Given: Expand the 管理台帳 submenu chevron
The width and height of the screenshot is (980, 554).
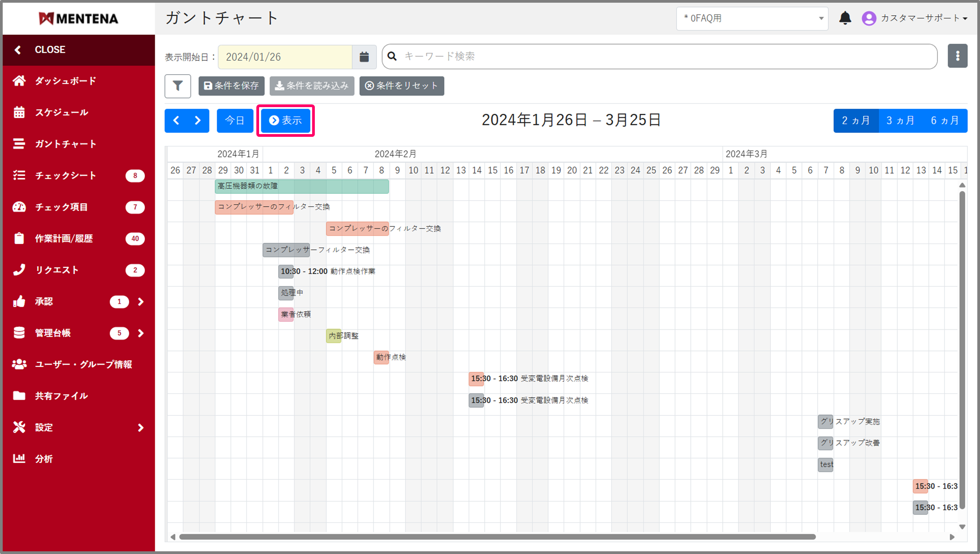Looking at the screenshot, I should coord(141,333).
